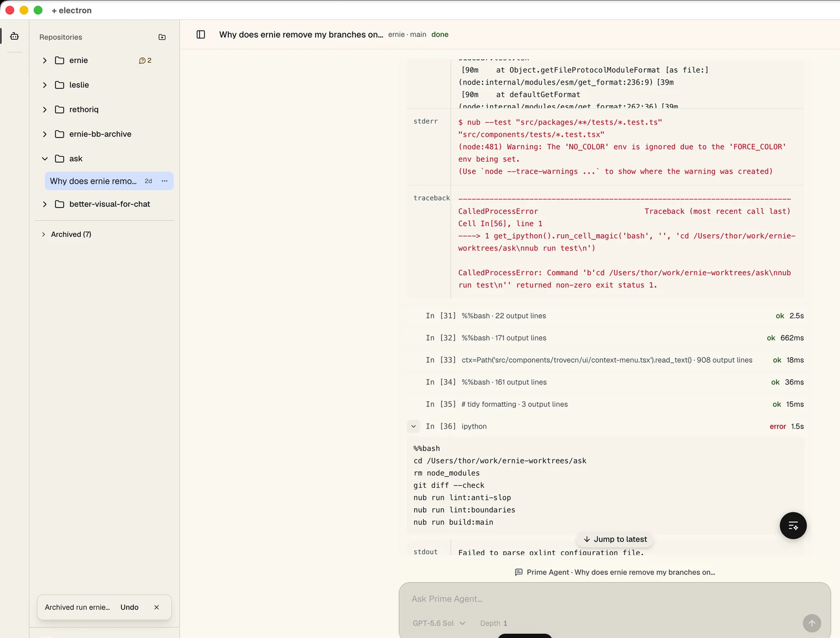Click the 'done' status label in header

(440, 35)
